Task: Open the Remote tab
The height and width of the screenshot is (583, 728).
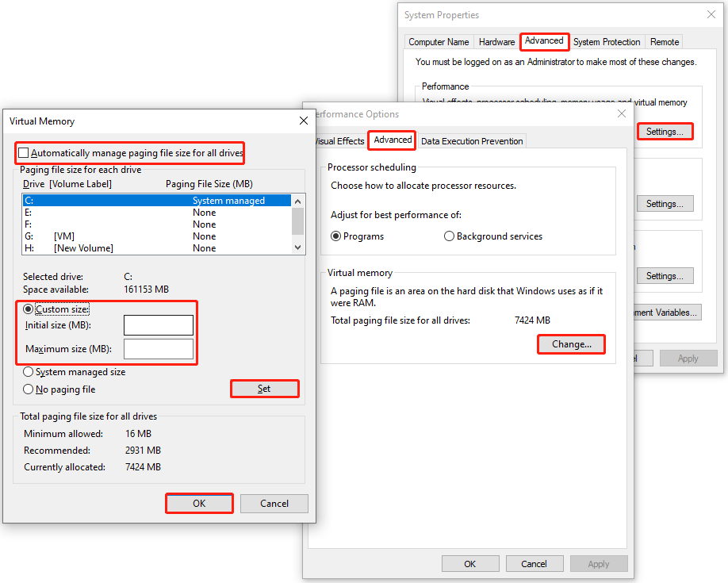Action: 664,41
